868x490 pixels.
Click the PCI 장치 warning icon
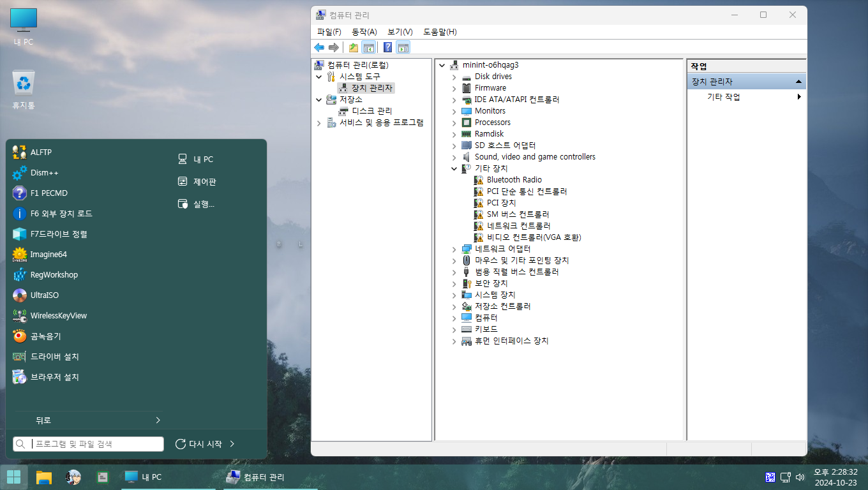pos(479,203)
